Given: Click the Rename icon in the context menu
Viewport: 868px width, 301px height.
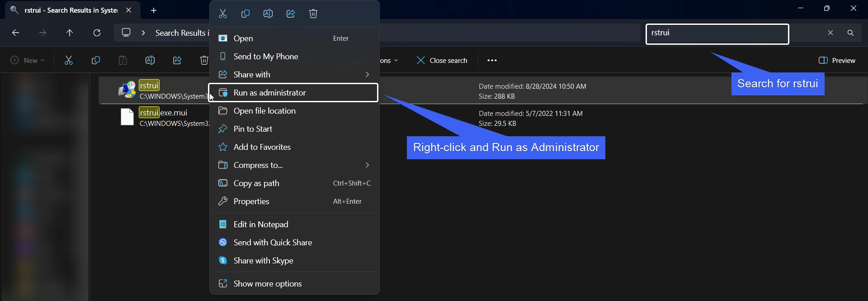Looking at the screenshot, I should [268, 14].
